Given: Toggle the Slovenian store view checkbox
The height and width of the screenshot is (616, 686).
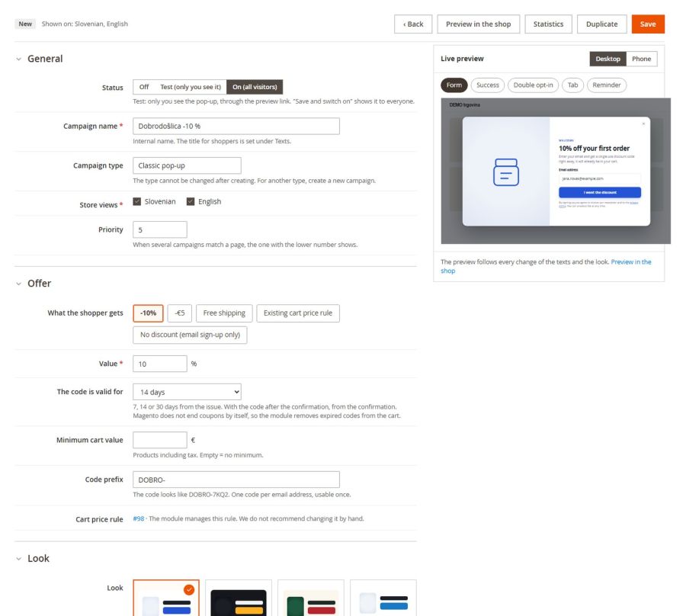Looking at the screenshot, I should click(x=137, y=202).
